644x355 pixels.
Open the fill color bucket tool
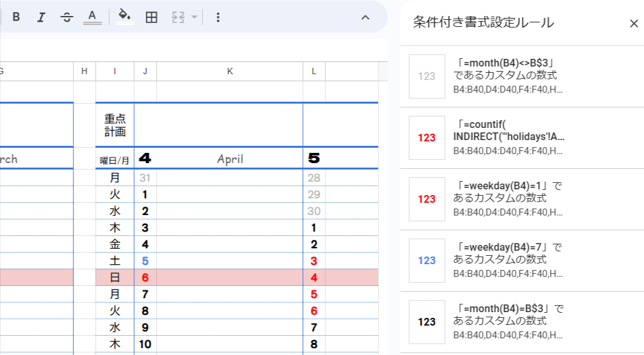pos(125,17)
